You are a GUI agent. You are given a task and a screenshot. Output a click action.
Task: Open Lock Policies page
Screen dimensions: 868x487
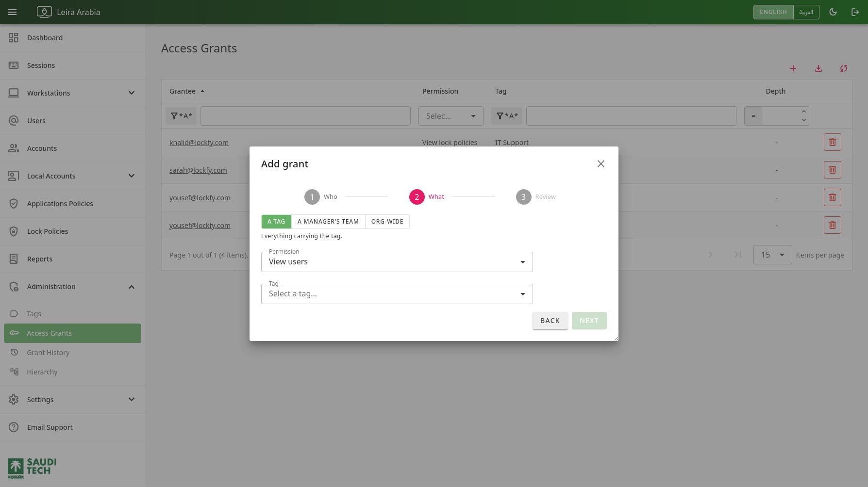click(x=72, y=231)
